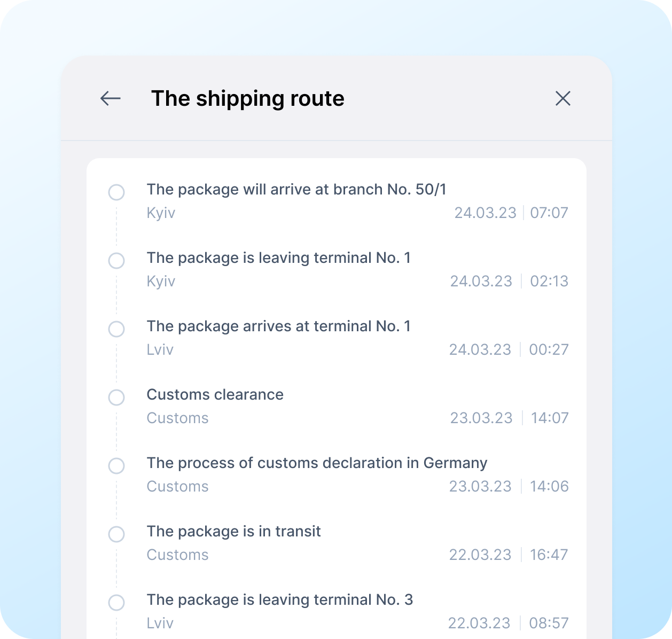
Task: Select the Customs clearance timeline circle
Action: click(x=116, y=398)
